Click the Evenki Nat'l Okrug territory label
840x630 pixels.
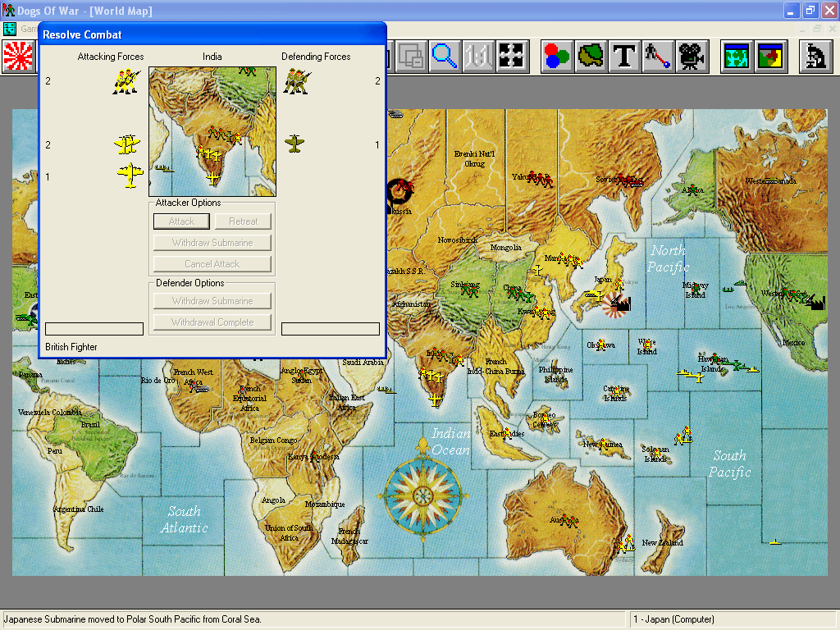(475, 158)
